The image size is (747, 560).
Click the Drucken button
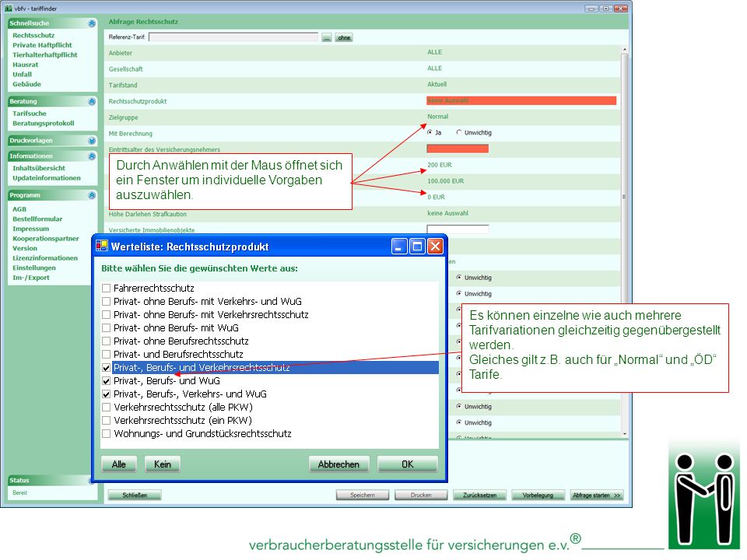pyautogui.click(x=421, y=495)
